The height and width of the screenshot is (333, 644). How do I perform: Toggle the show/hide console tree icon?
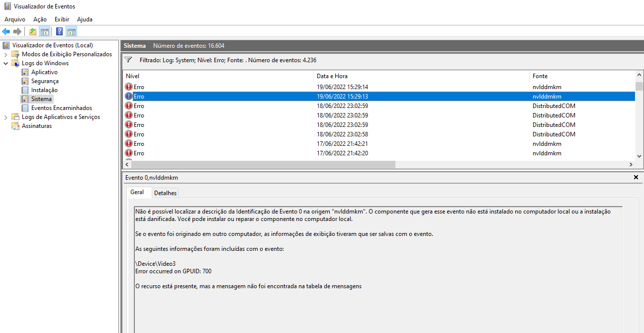pos(45,32)
